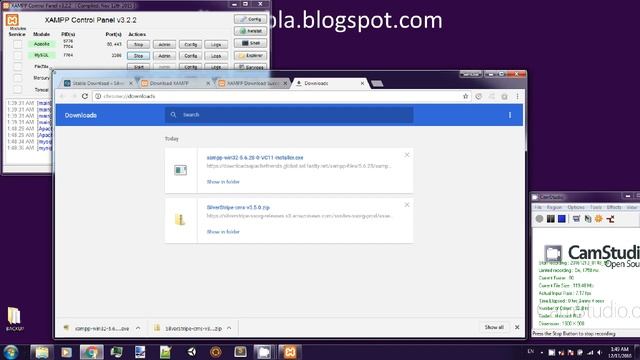Screen dimensions: 640x360
Task: Stop the Apache module in XAMPP
Action: point(138,44)
